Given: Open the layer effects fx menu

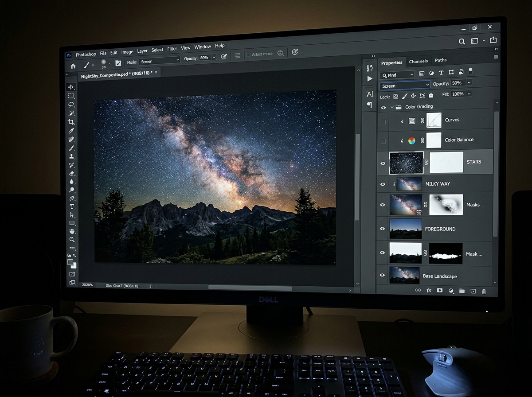Looking at the screenshot, I should pyautogui.click(x=429, y=290).
